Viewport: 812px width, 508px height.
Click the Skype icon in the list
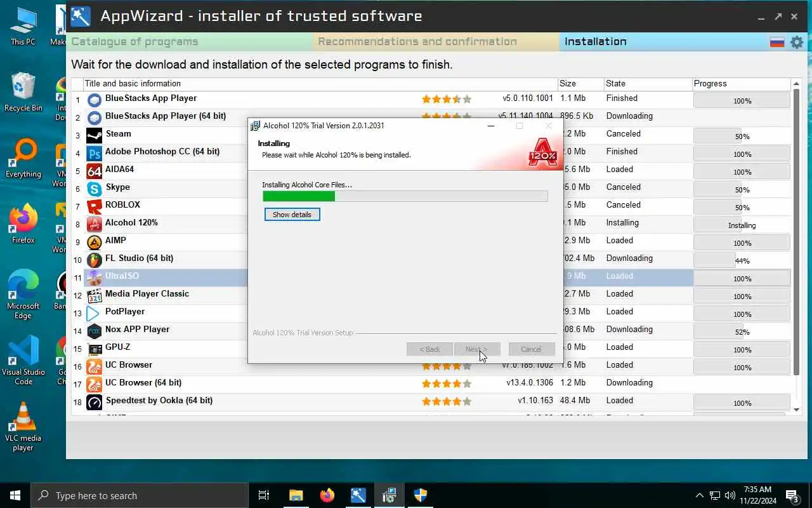94,189
